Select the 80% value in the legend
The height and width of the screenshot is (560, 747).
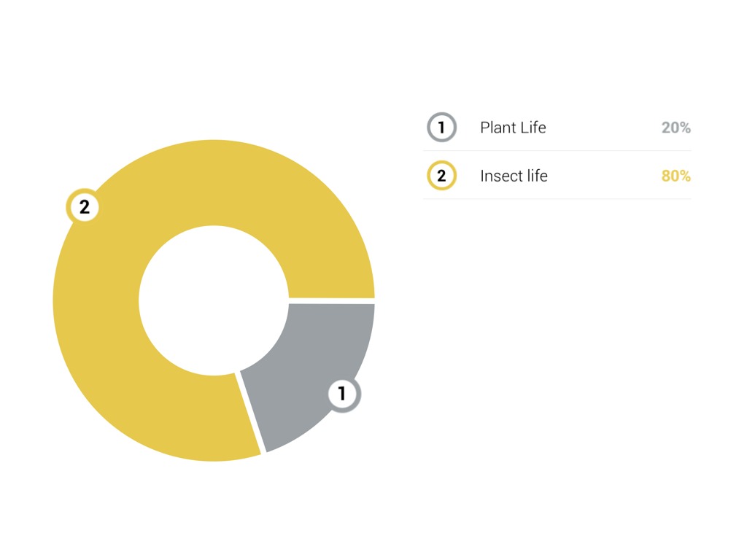point(676,176)
